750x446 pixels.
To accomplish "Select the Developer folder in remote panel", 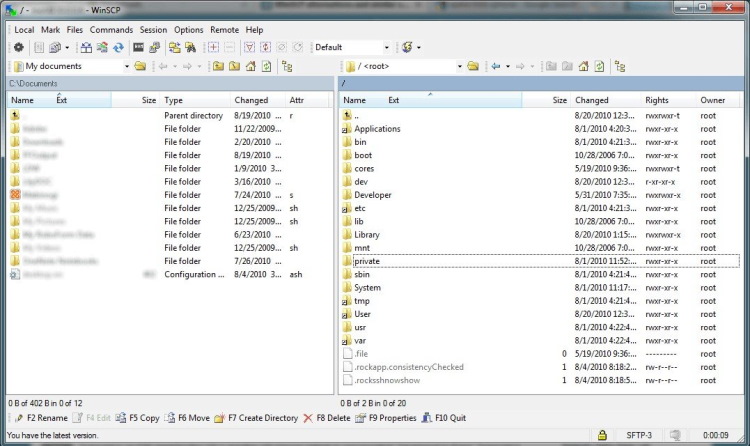I will (373, 195).
